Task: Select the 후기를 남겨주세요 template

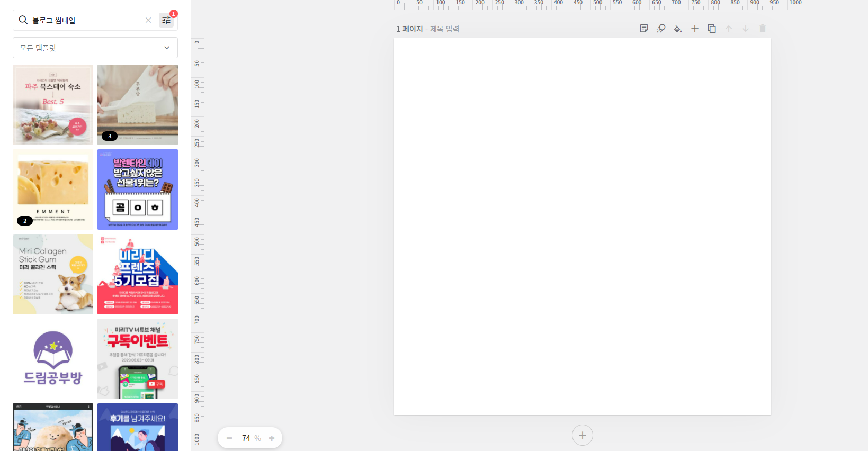Action: [x=138, y=427]
